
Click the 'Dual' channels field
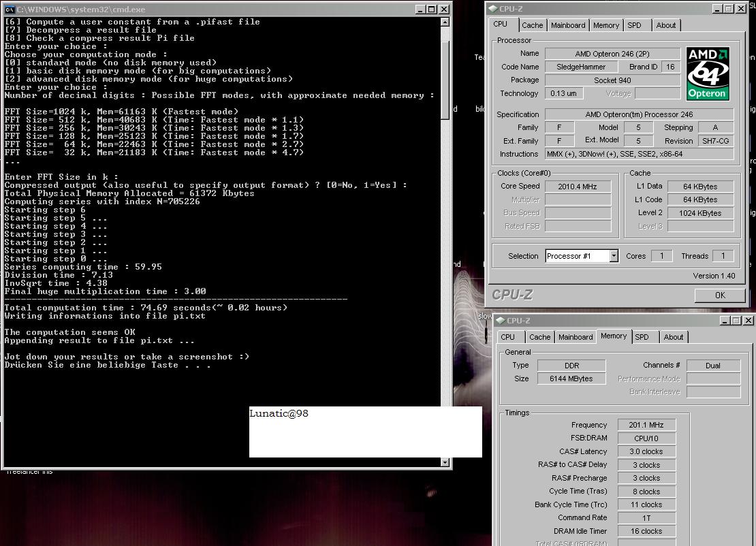click(713, 366)
